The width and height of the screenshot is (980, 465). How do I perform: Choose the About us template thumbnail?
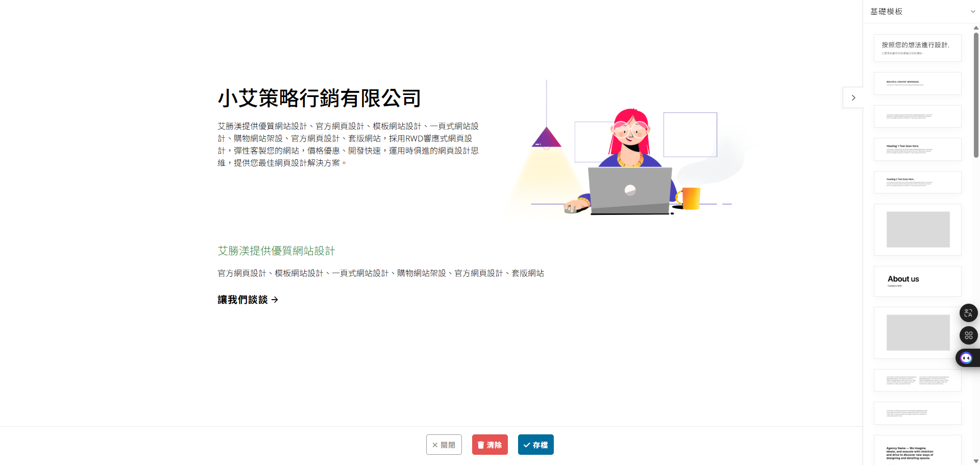point(917,281)
